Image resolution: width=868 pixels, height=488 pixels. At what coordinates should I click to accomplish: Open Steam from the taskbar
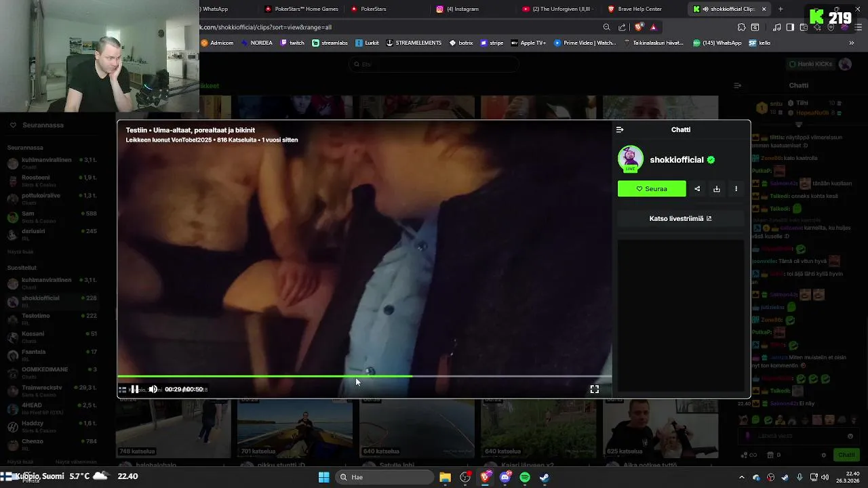pyautogui.click(x=545, y=477)
